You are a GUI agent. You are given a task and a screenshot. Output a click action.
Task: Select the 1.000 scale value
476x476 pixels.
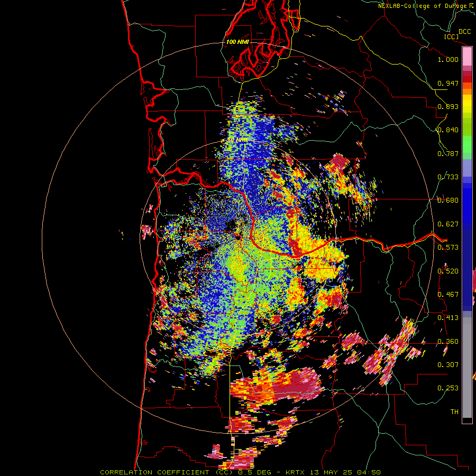tap(448, 59)
